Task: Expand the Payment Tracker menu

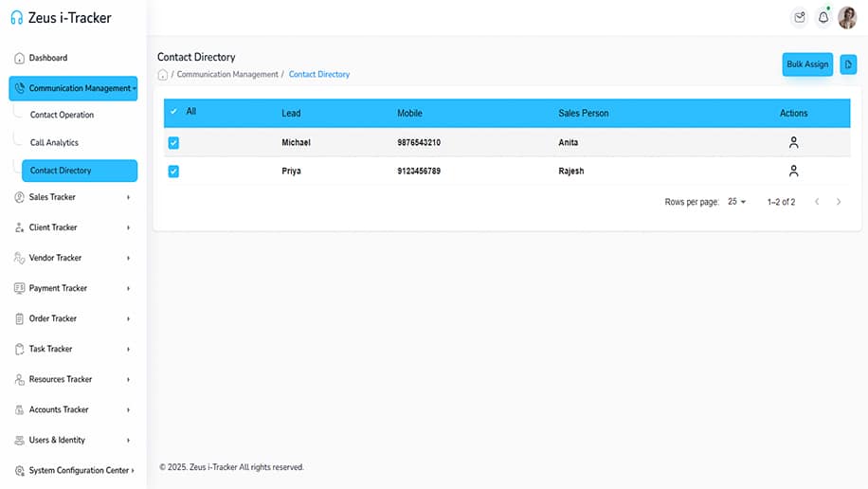Action: [72, 288]
